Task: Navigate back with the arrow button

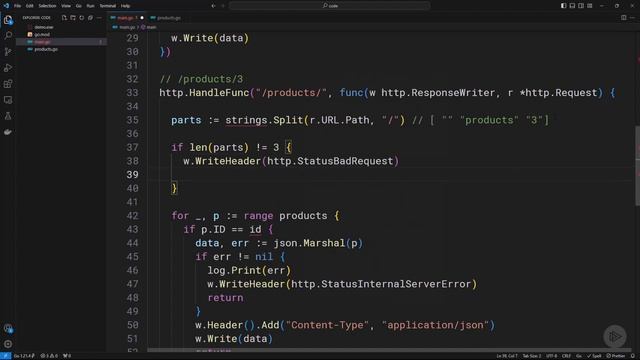Action: click(213, 6)
